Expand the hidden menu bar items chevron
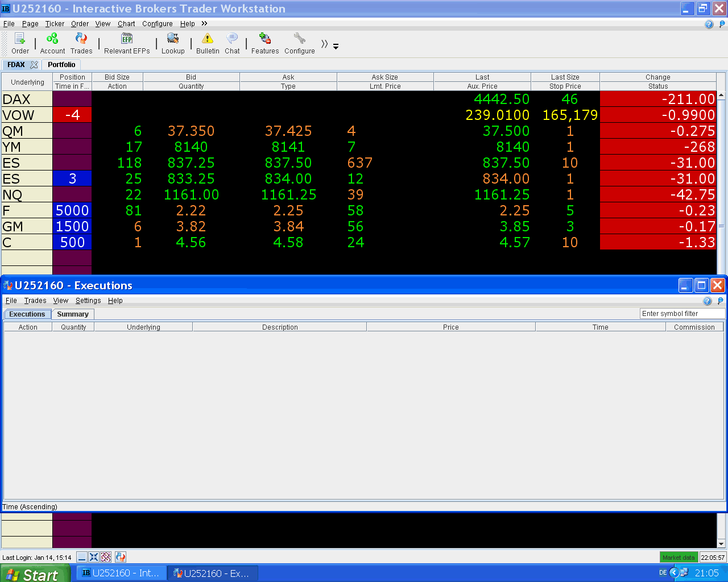This screenshot has width=728, height=582. pos(204,23)
